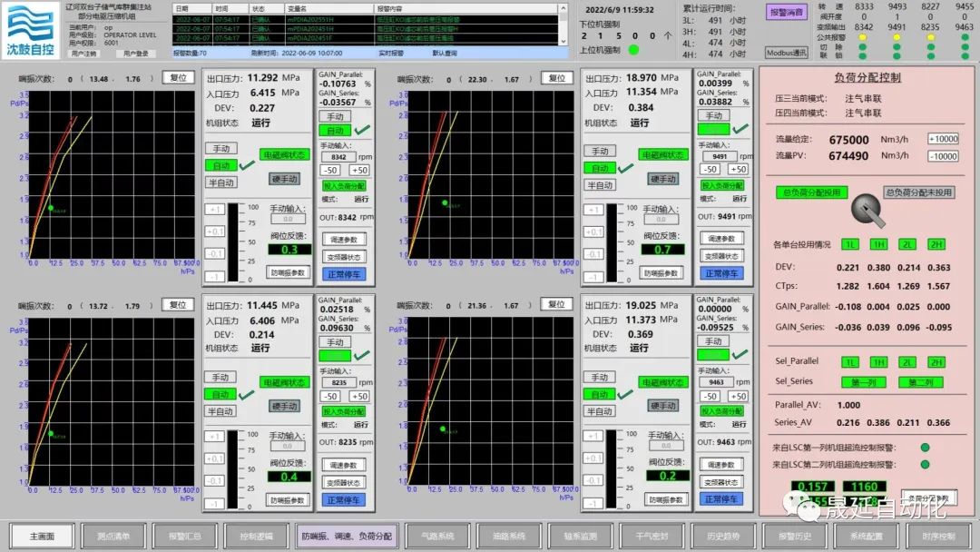980x552 pixels.
Task: Increase flow setpoint with +10000 button
Action: click(x=942, y=139)
